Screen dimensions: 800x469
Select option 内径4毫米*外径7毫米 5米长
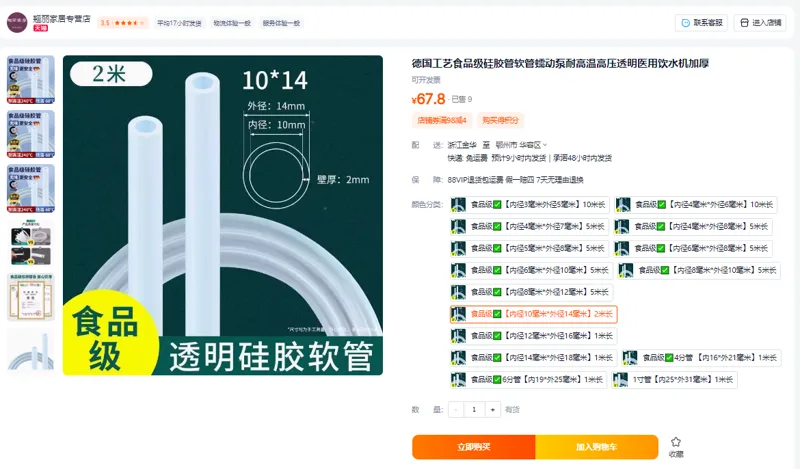click(529, 227)
